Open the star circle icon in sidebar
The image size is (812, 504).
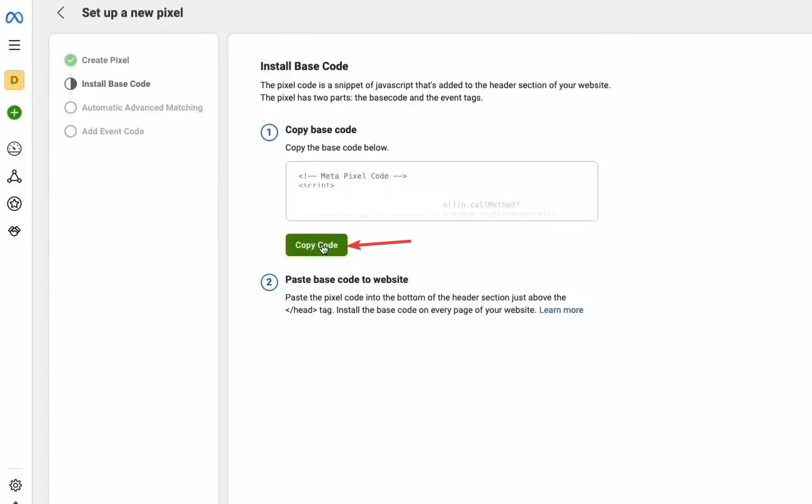click(14, 204)
